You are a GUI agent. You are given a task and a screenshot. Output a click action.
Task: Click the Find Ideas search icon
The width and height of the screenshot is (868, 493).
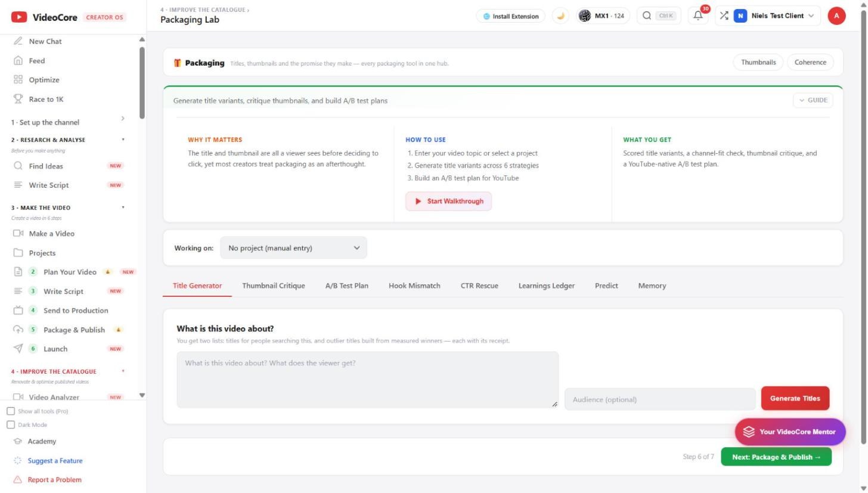pyautogui.click(x=18, y=166)
